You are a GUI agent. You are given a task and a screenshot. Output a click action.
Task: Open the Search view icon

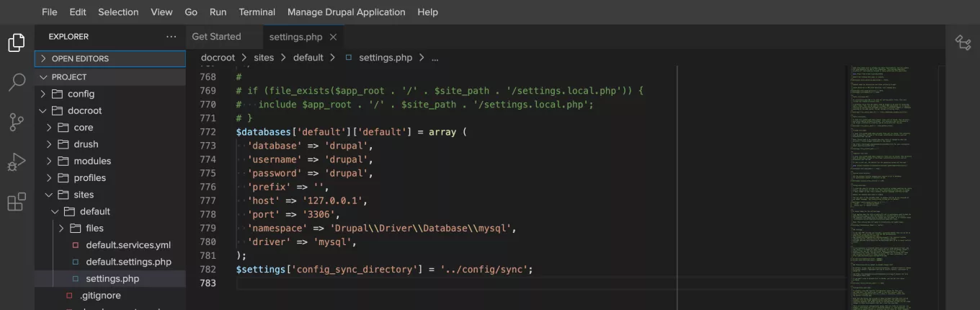pyautogui.click(x=17, y=82)
